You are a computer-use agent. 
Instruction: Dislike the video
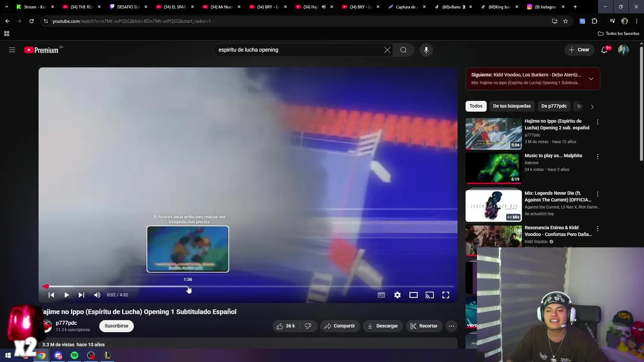coord(308,326)
